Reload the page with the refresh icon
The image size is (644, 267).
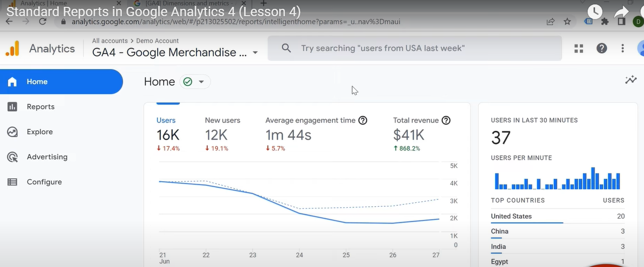point(43,22)
